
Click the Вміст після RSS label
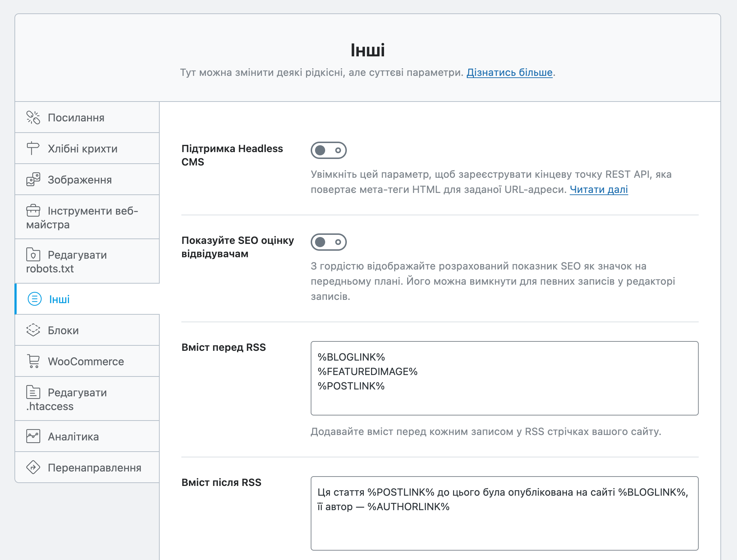coord(221,483)
